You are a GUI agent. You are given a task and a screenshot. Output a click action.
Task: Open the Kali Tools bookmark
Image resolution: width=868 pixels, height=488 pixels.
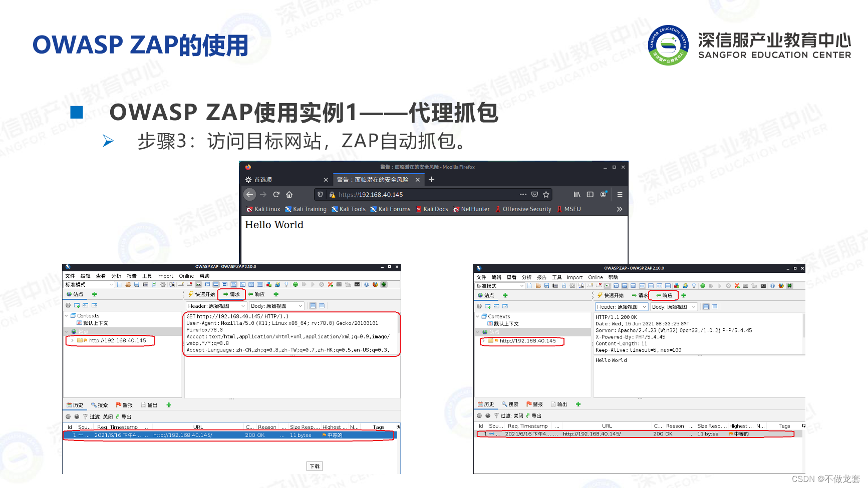pos(349,209)
